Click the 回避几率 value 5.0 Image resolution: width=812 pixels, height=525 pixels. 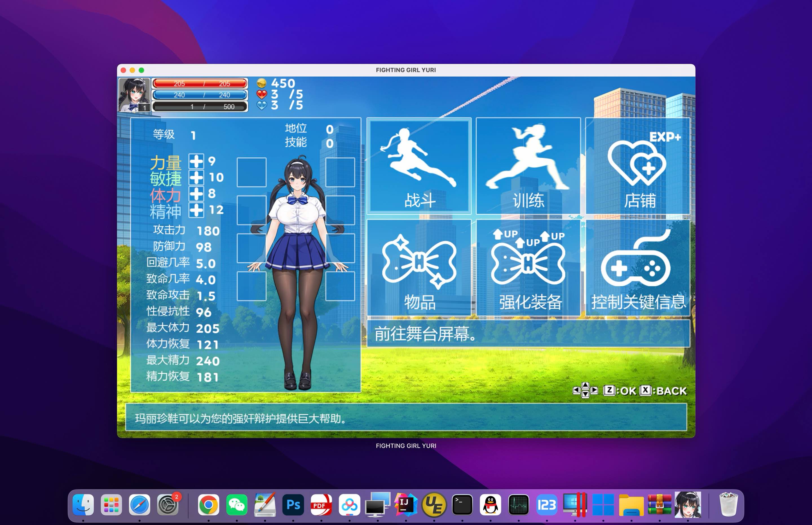point(206,264)
